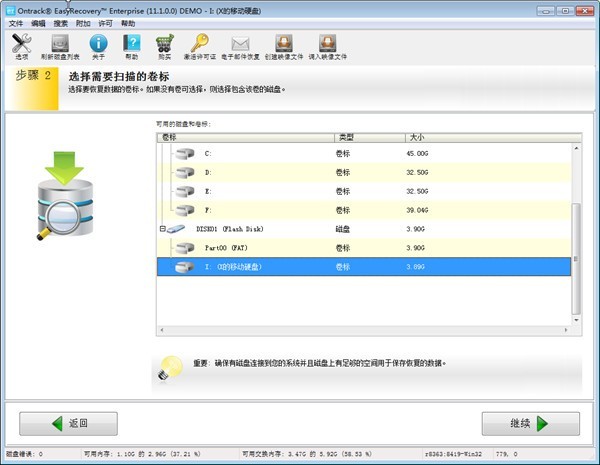Click the 电子邮件恢复 envelope icon

(x=240, y=46)
